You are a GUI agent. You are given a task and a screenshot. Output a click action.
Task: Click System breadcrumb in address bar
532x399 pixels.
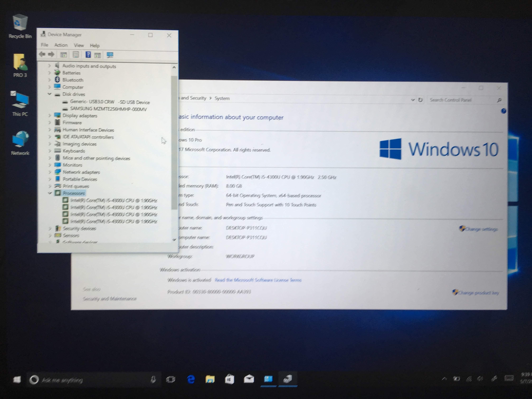[222, 98]
